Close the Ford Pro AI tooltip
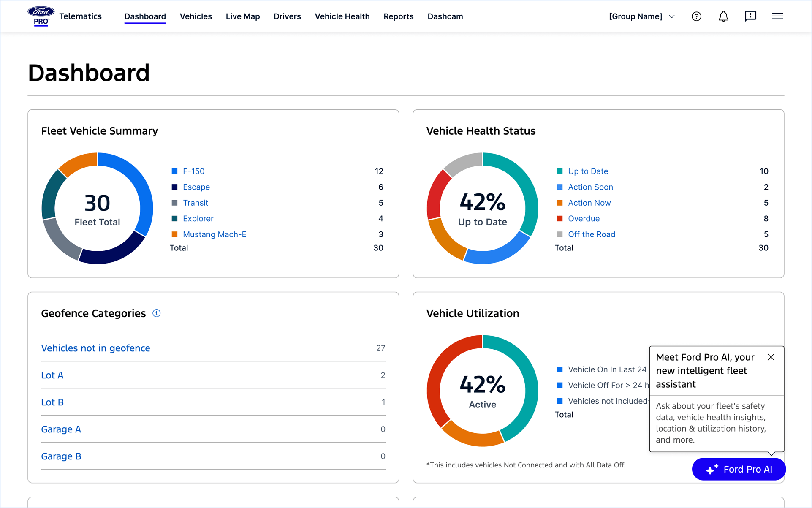This screenshot has height=508, width=812. (x=771, y=357)
